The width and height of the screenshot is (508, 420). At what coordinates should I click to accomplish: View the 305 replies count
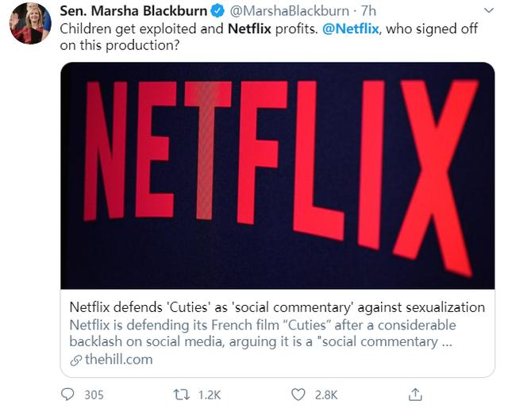pos(94,395)
